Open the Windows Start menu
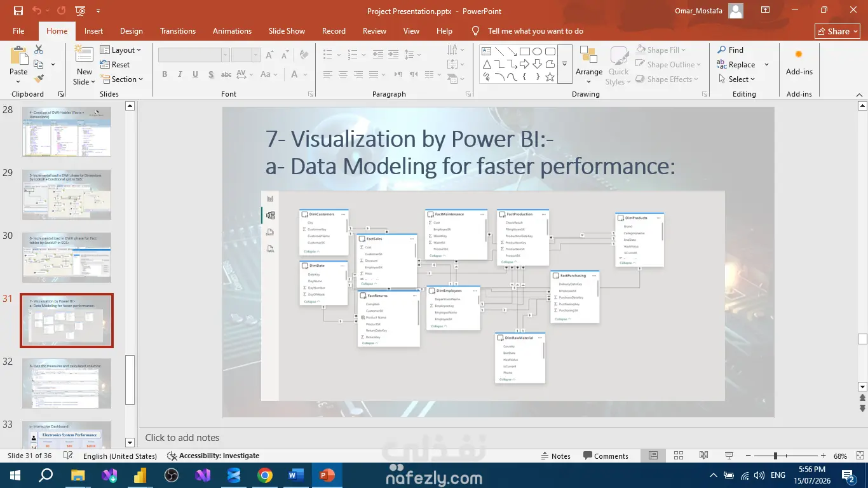This screenshot has height=488, width=868. click(15, 475)
